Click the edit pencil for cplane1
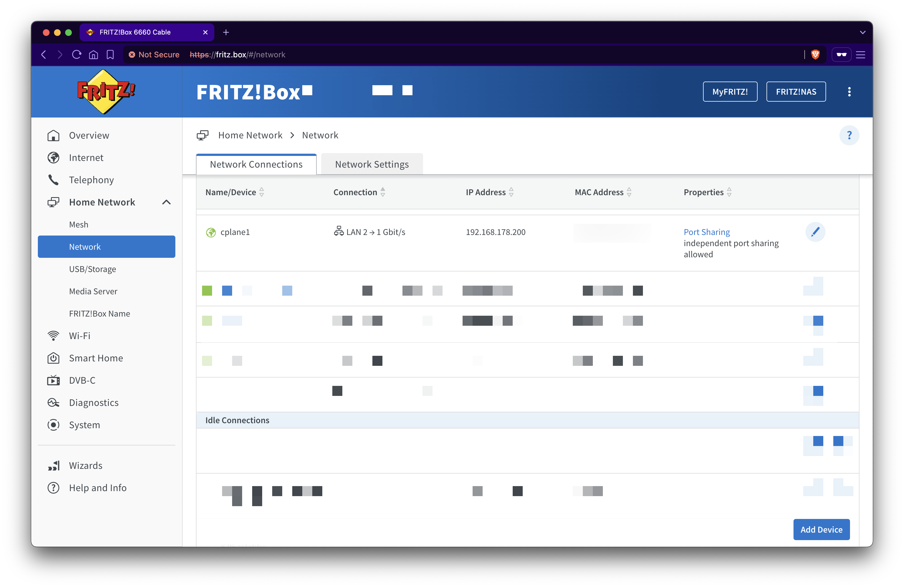Screen dimensions: 904x588 [815, 232]
